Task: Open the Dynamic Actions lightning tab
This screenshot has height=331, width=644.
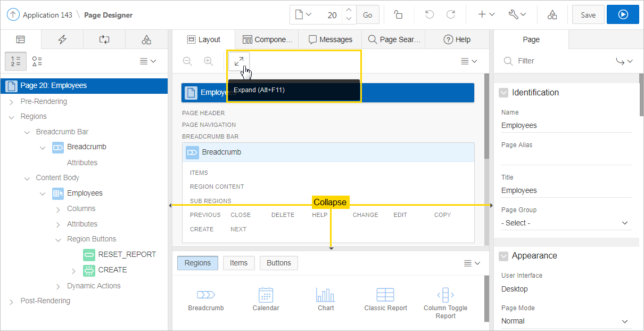Action: coord(62,39)
